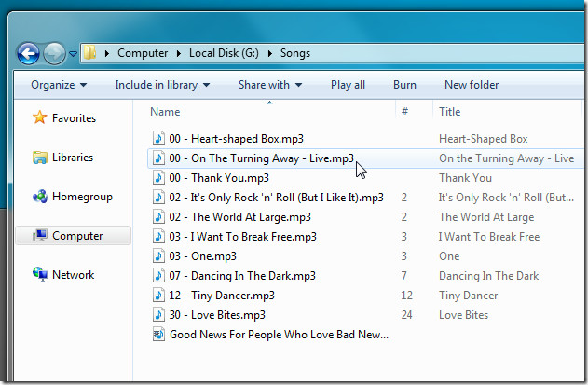Select 02 - The World At Large.mp3

pyautogui.click(x=239, y=217)
